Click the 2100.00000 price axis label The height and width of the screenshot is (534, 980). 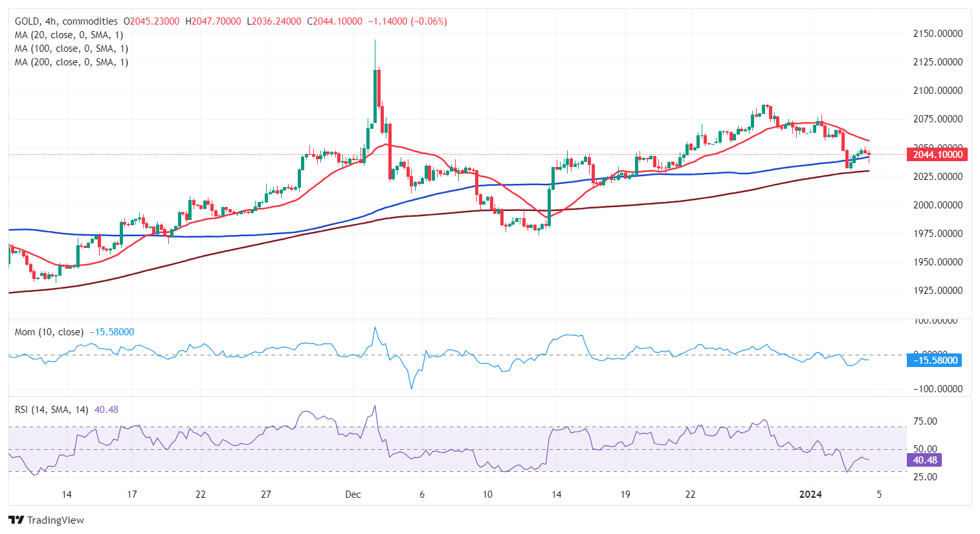(938, 91)
